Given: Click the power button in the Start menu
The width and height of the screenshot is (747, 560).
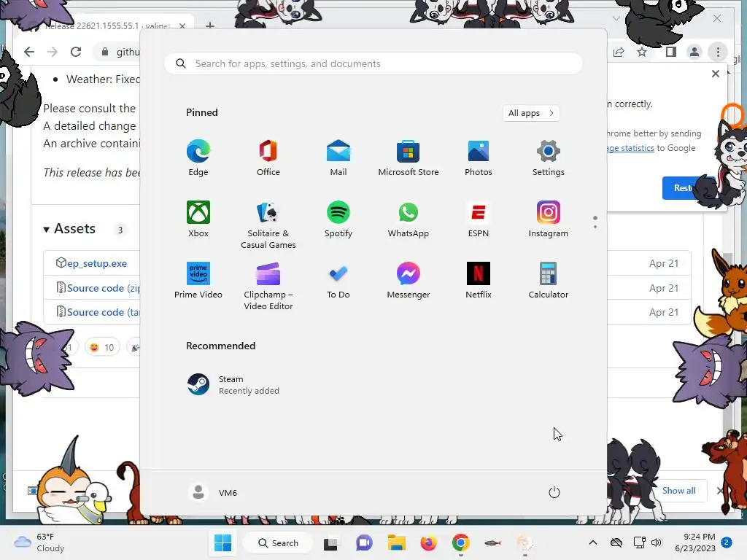Looking at the screenshot, I should [554, 492].
